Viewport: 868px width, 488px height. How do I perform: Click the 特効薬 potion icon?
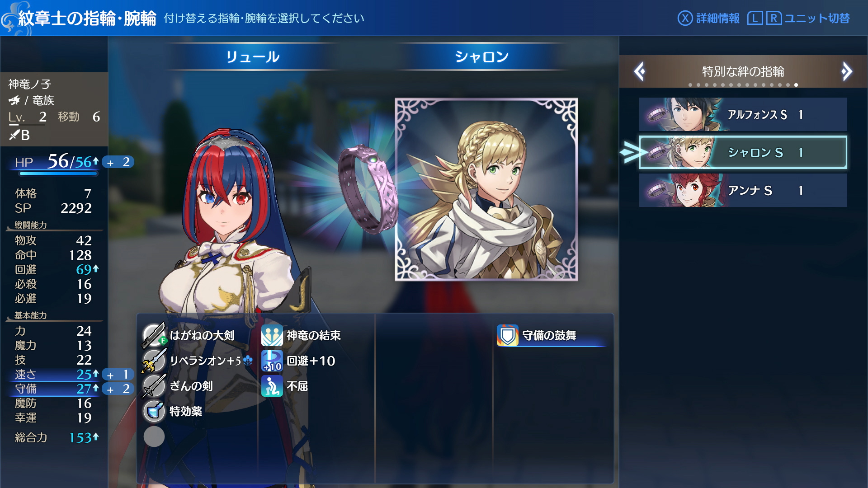154,411
